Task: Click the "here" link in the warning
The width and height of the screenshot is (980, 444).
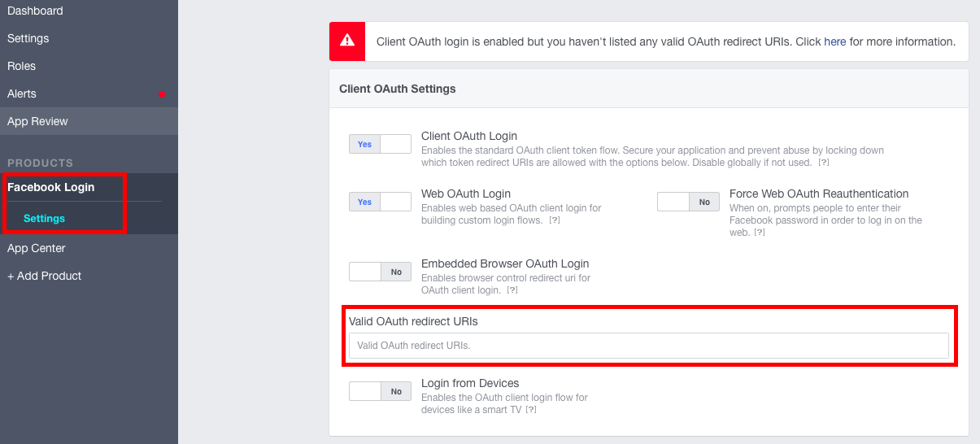Action: pos(834,41)
